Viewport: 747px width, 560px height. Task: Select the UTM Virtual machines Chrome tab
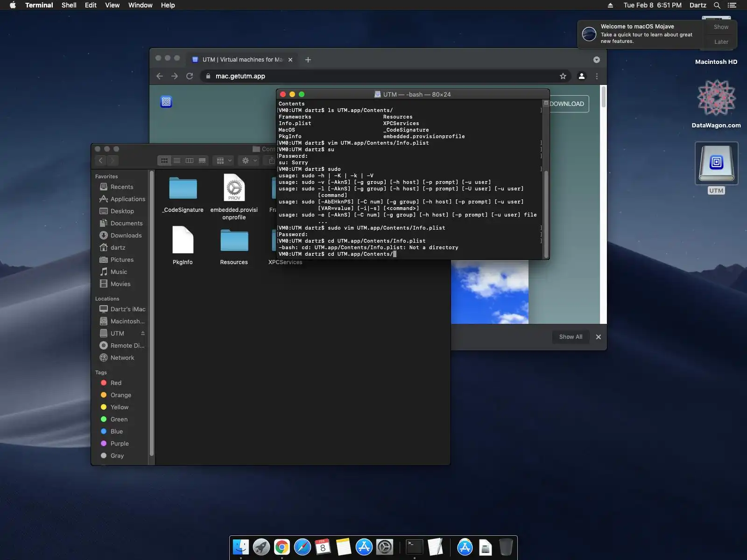coord(242,60)
